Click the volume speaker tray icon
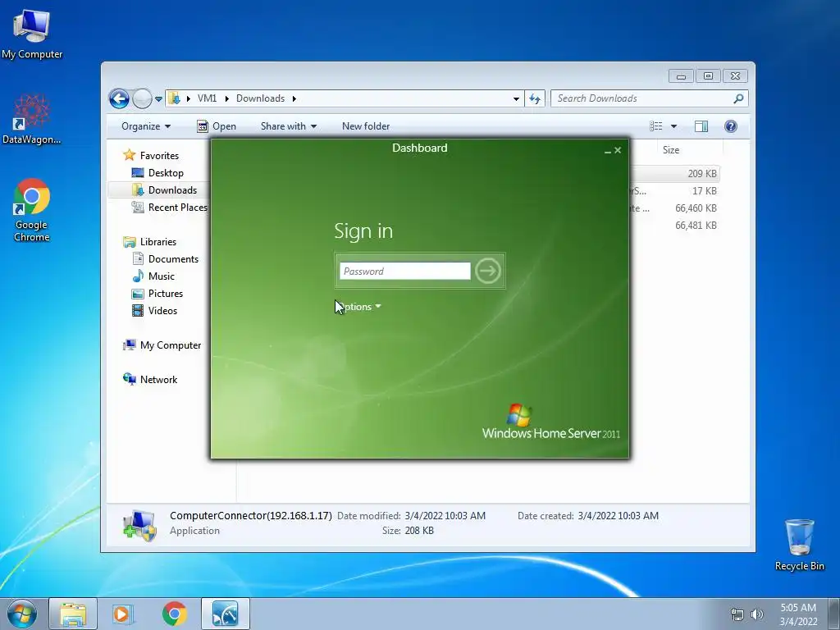This screenshot has width=840, height=630. [756, 614]
